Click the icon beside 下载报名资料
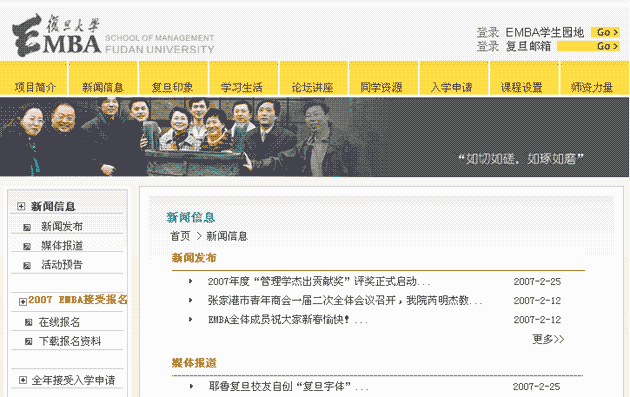 (29, 342)
